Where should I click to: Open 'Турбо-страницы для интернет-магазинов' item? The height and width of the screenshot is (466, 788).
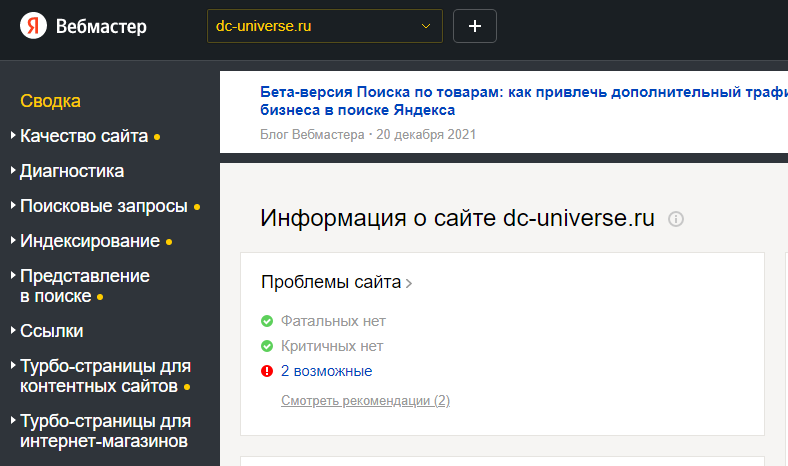(x=106, y=431)
